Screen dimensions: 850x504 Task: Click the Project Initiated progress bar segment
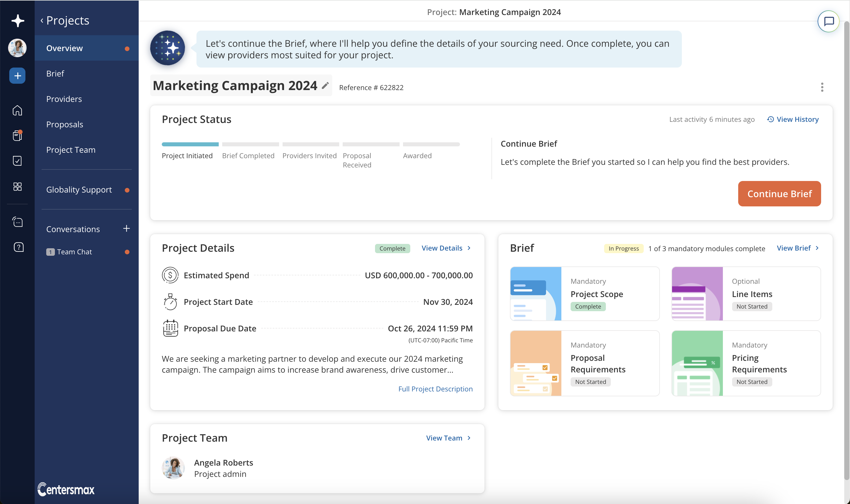pos(190,144)
